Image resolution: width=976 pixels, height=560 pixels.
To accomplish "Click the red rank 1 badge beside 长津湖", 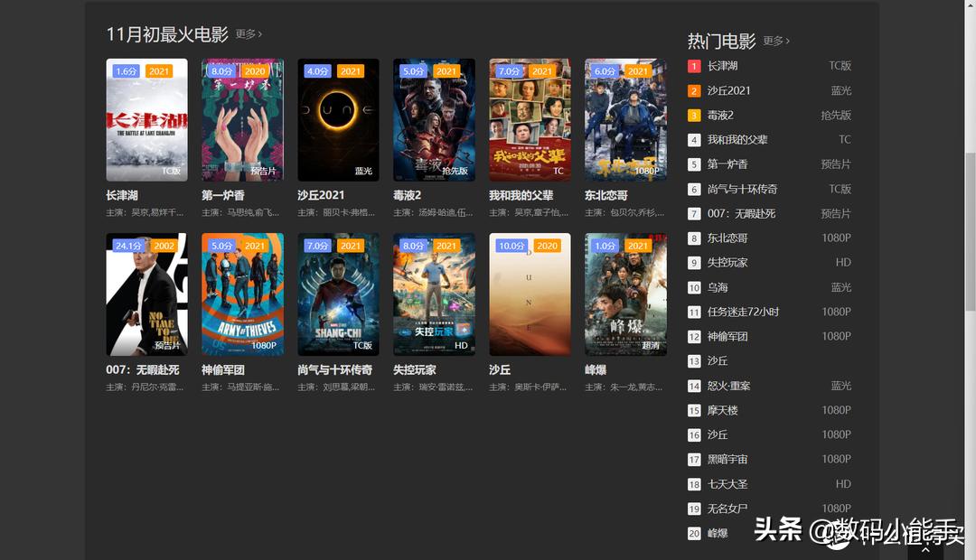I will [693, 65].
